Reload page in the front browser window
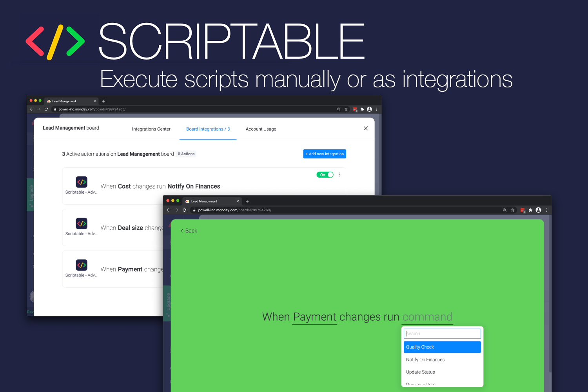Screen dimensions: 588x392 (x=185, y=210)
